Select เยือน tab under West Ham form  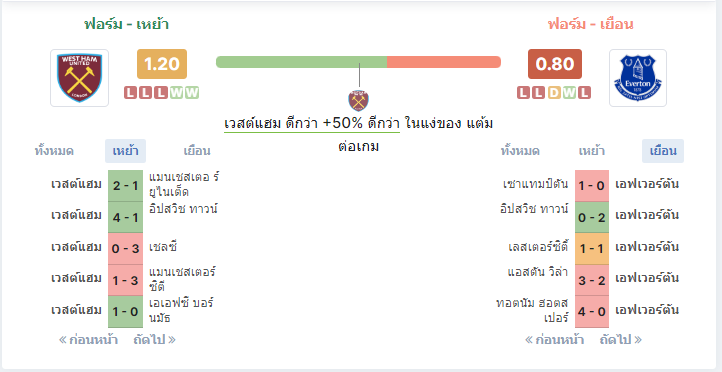pyautogui.click(x=197, y=151)
